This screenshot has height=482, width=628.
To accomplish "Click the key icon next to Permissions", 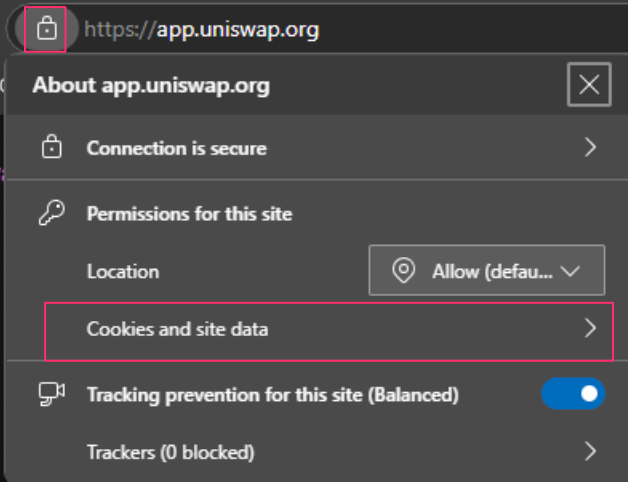I will click(x=51, y=213).
